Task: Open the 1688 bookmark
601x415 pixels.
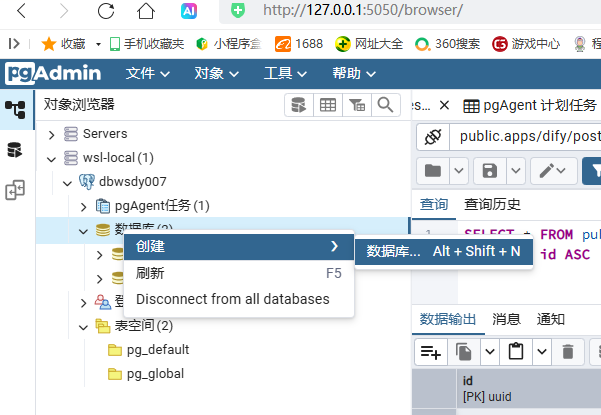Action: (x=299, y=44)
